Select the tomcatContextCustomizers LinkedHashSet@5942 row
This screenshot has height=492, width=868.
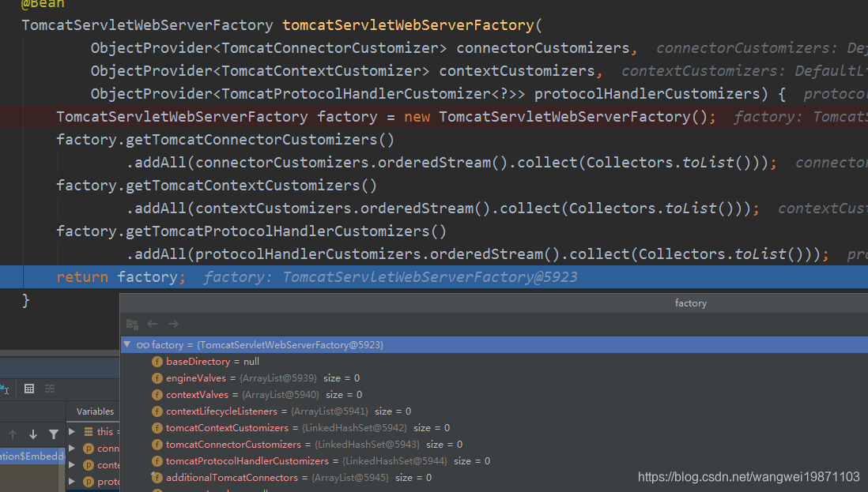click(494, 428)
